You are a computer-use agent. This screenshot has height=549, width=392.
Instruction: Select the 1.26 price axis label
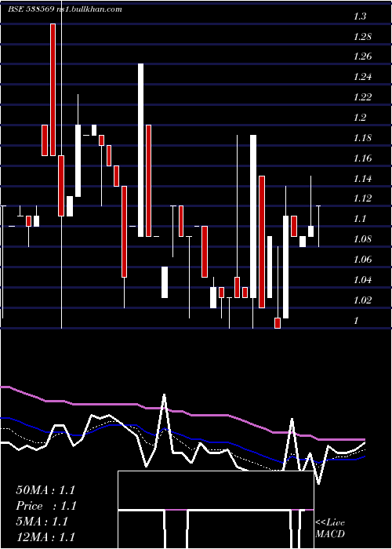pos(362,56)
